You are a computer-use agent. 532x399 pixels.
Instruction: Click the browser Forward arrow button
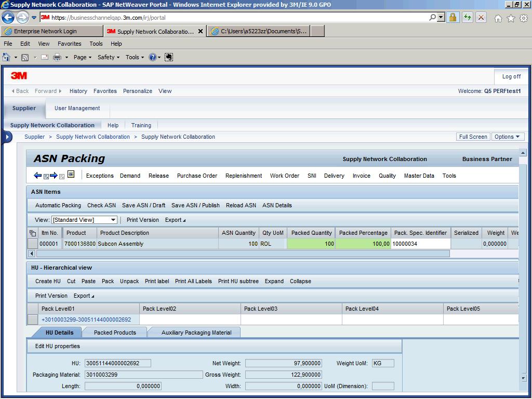tap(23, 18)
